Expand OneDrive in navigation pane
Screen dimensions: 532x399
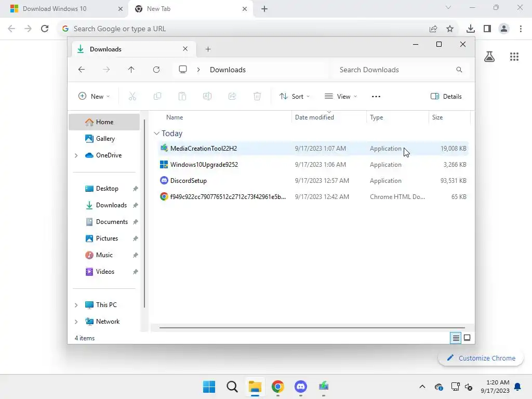76,155
